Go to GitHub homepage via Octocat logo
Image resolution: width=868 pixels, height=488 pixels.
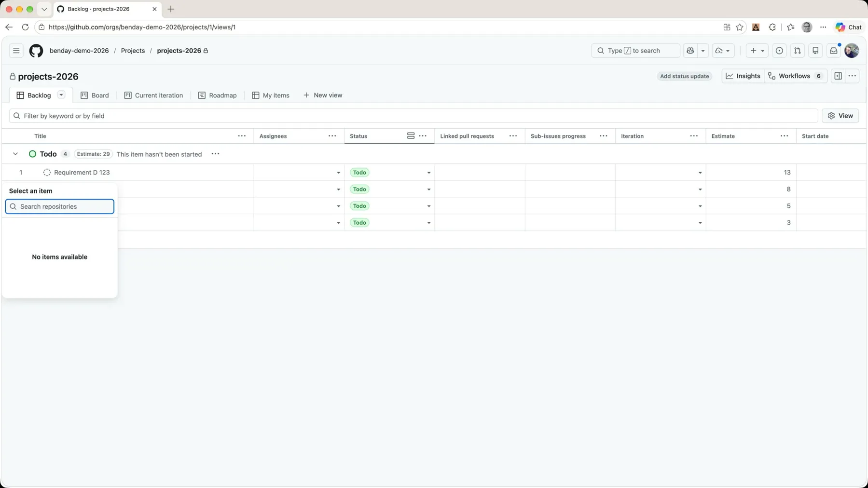click(x=36, y=51)
